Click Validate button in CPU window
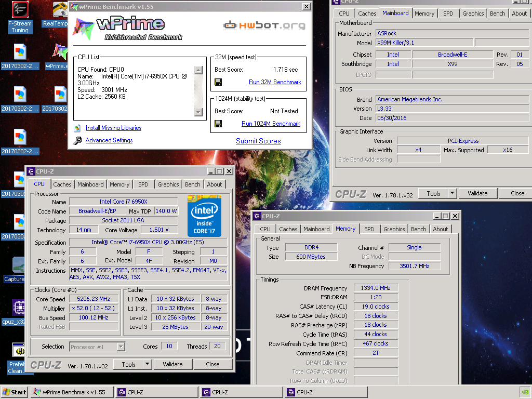 pos(172,364)
